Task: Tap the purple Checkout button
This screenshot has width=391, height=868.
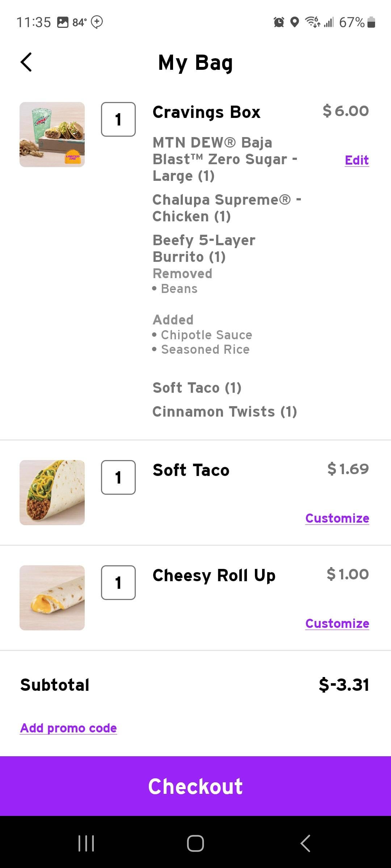Action: (195, 786)
